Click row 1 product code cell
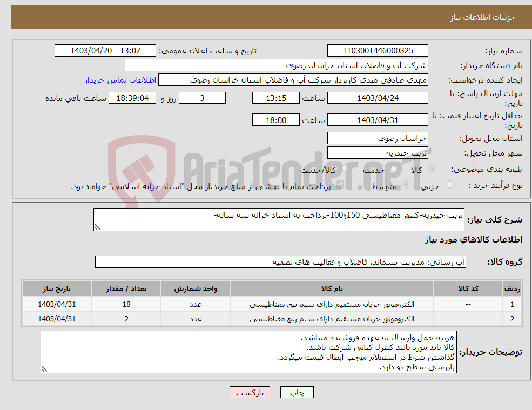This screenshot has width=532, height=410. 468,304
